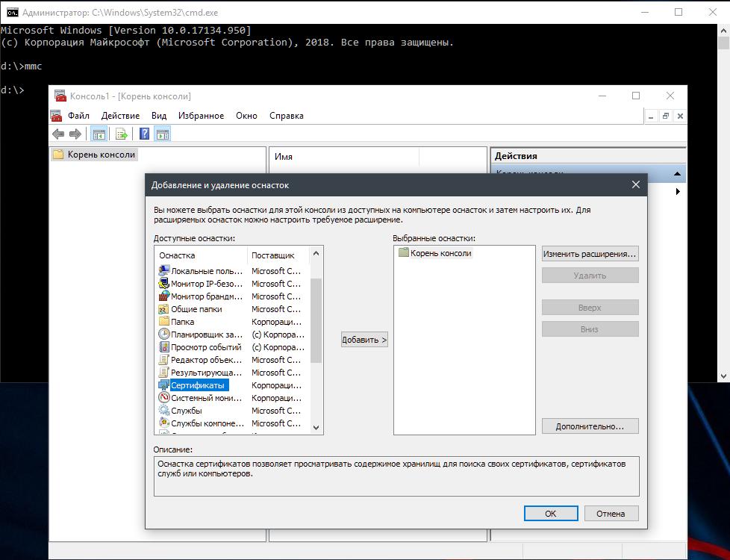This screenshot has height=560, width=730.
Task: Collapse the Actions pane section arrow
Action: [x=677, y=174]
